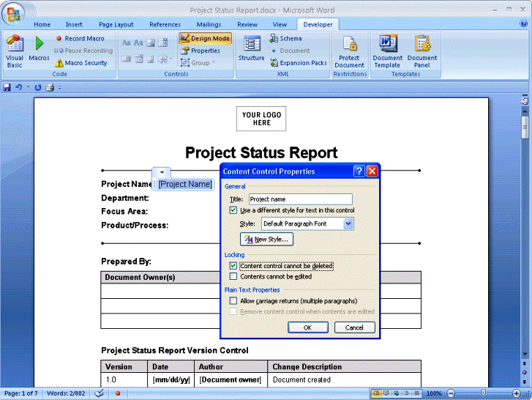Image resolution: width=532 pixels, height=400 pixels.
Task: Toggle Design Mode in Controls group
Action: coord(206,38)
